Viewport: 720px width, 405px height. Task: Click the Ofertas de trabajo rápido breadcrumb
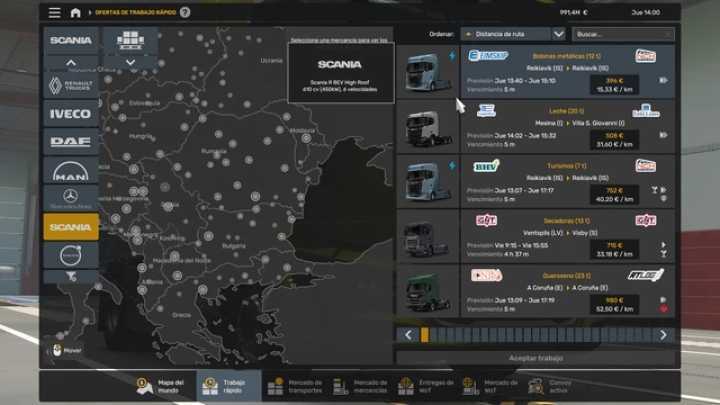135,12
